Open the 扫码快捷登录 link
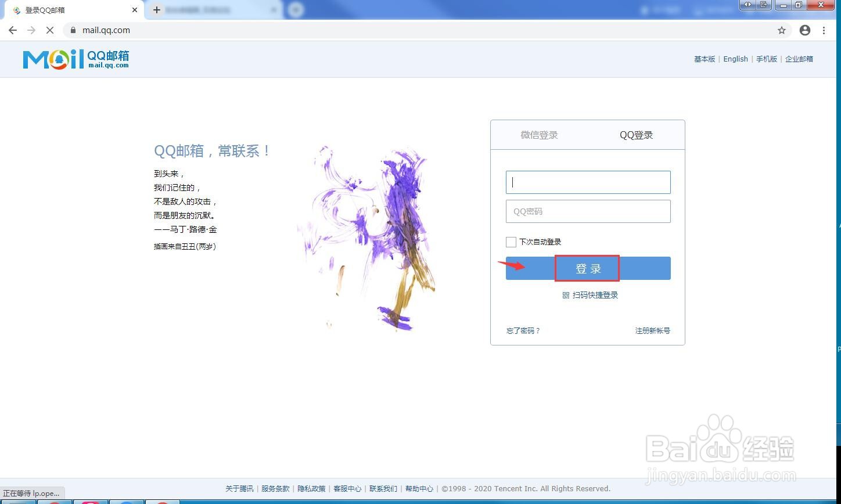841x504 pixels. (x=595, y=295)
